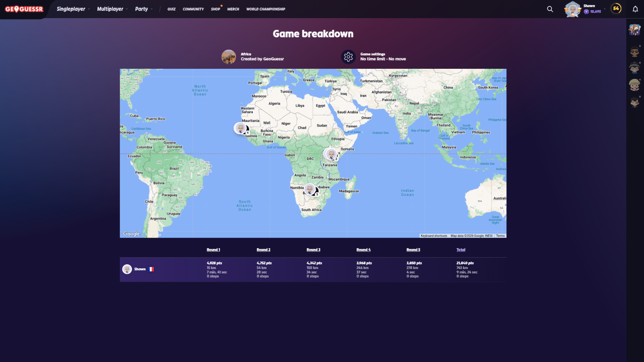Screen dimensions: 644x362
Task: Open the top friend avatar in sidebar
Action: (635, 29)
